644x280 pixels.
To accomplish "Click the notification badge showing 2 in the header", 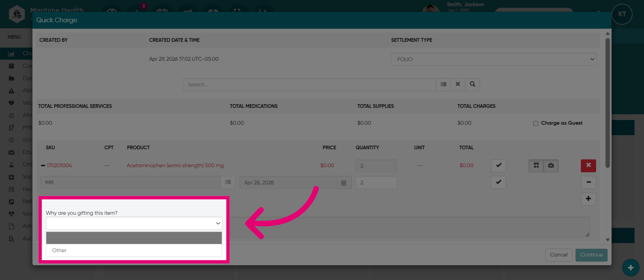I will 144,6.
